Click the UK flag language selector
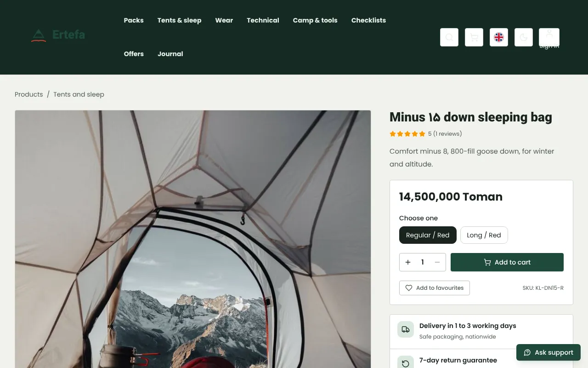Image resolution: width=588 pixels, height=368 pixels. coord(499,37)
